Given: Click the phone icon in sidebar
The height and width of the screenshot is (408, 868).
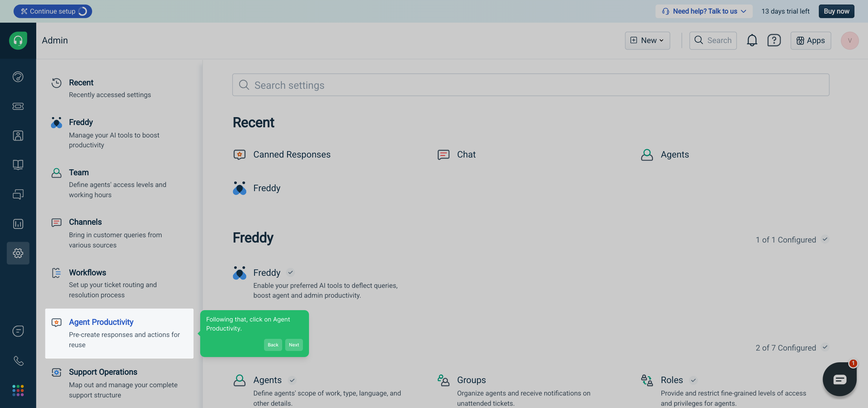Looking at the screenshot, I should coord(18,361).
